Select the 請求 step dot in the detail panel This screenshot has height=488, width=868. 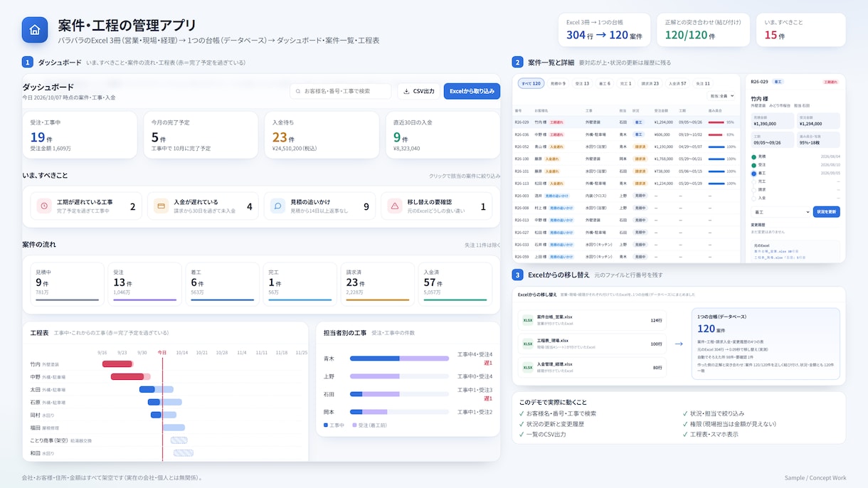point(753,190)
